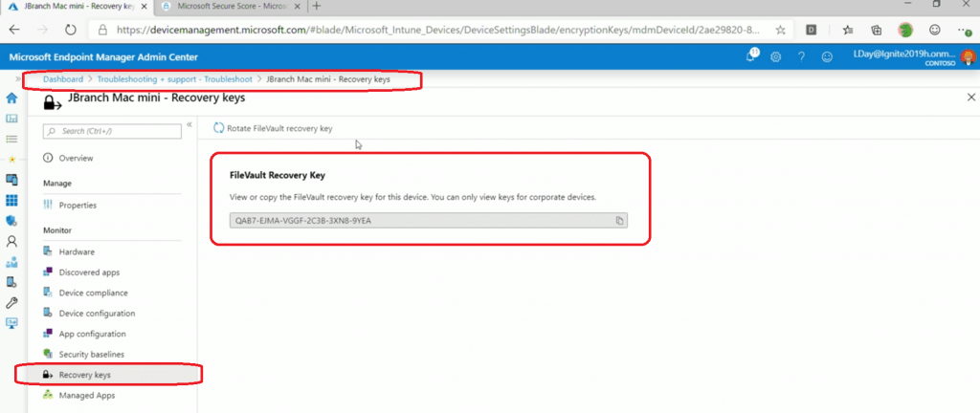Switch to Microsoft Secure Score tab
980x413 pixels.
pos(231,7)
